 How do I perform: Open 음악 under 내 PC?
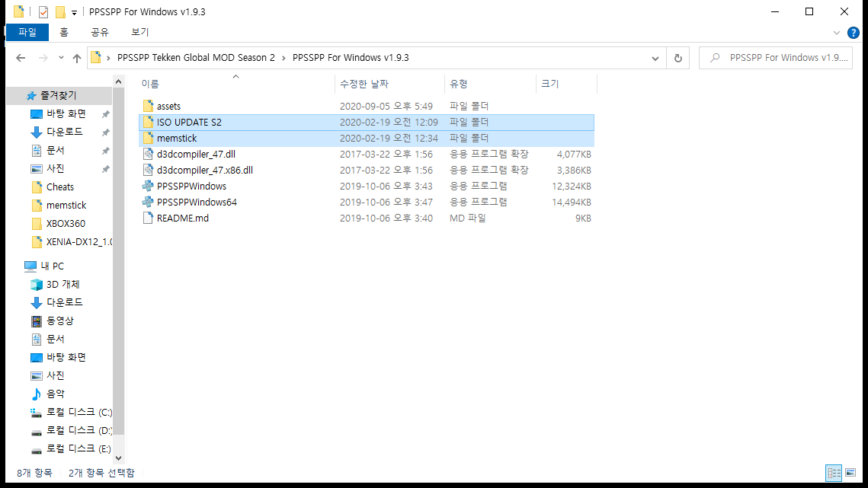coord(56,394)
